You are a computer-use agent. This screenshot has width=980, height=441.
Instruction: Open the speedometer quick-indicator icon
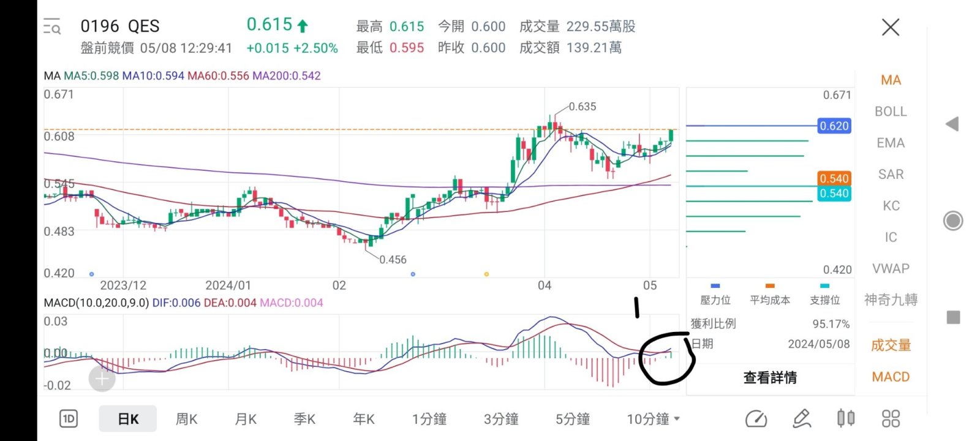756,419
